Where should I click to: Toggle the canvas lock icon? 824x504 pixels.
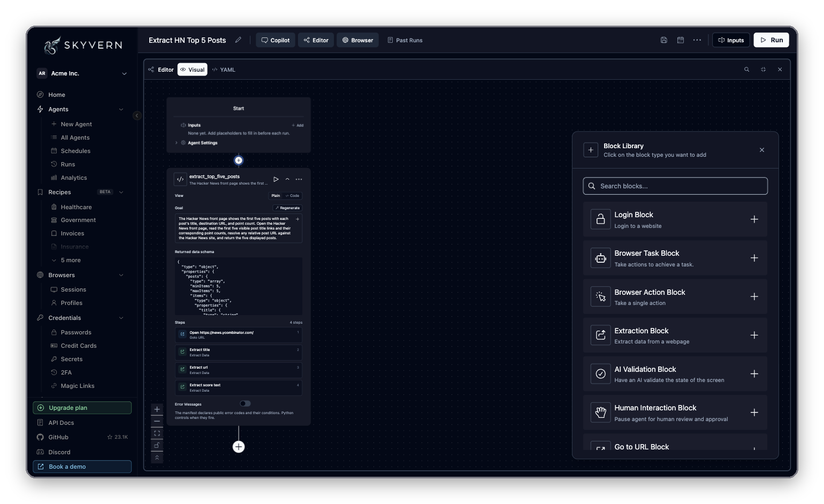coord(157,445)
